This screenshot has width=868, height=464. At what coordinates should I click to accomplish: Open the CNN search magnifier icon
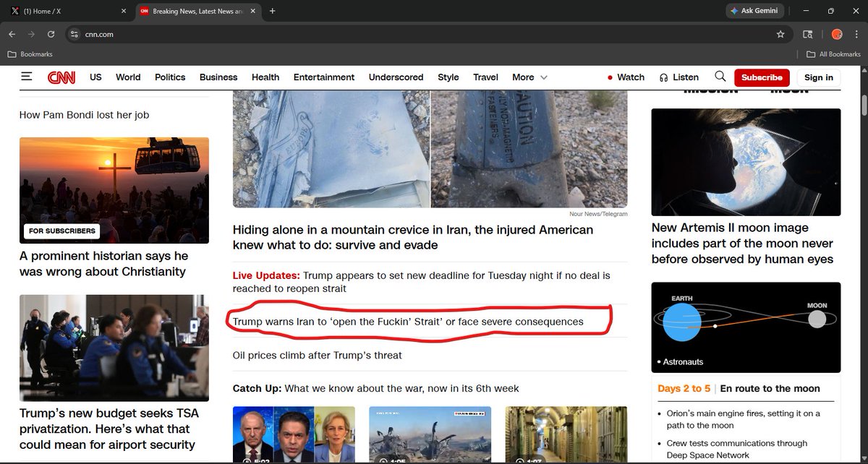[x=720, y=77]
